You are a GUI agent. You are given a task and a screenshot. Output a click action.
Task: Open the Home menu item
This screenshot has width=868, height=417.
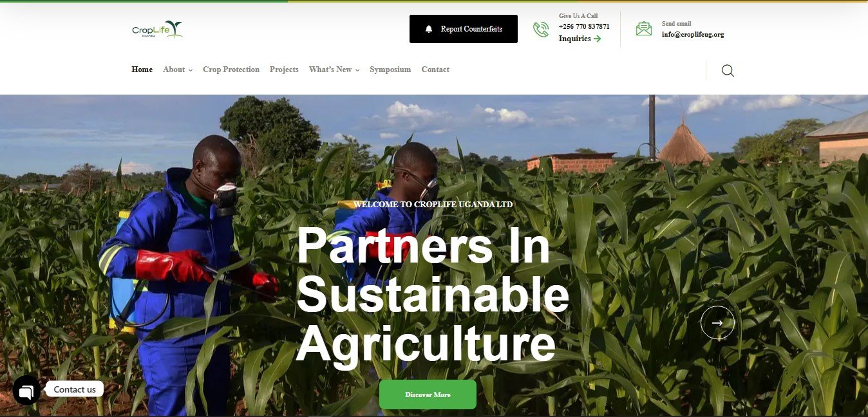(x=142, y=69)
